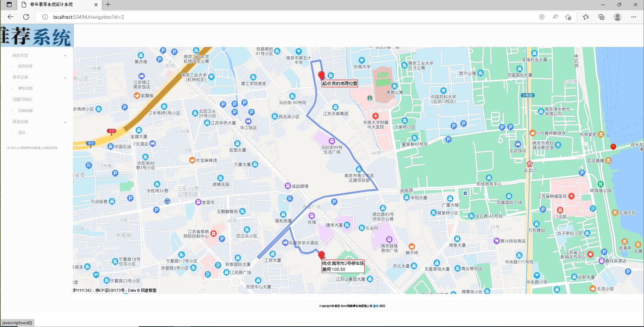644x327 pixels.
Task: Click the McDonald's icon near 观光车
Action: pos(613,146)
